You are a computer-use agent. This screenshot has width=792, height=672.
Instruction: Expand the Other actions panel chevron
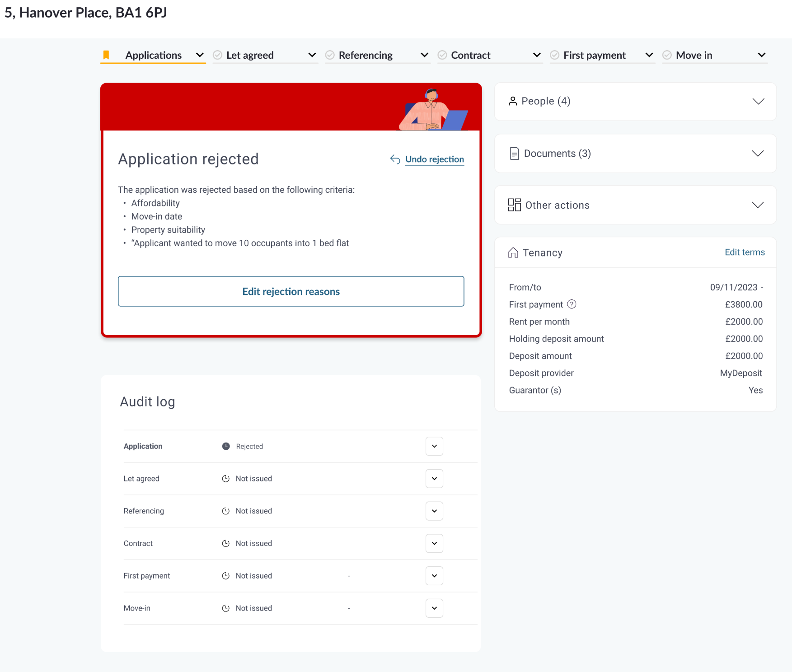(x=758, y=205)
